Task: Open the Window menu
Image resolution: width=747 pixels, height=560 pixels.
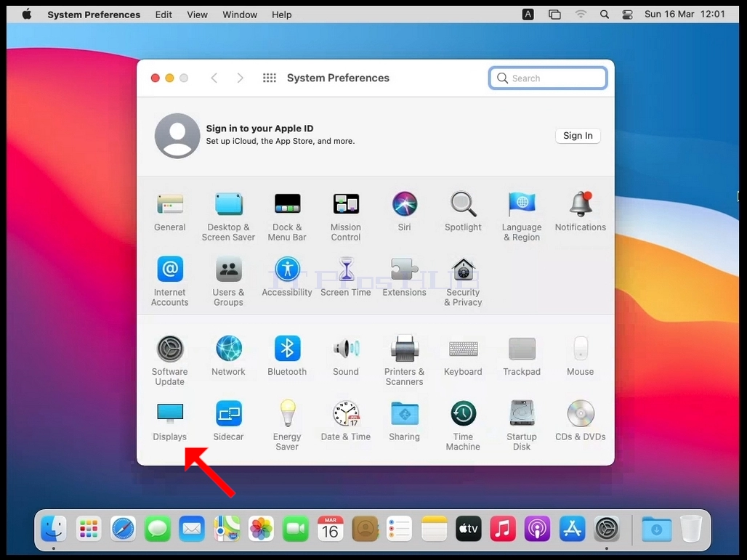Action: [x=240, y=15]
